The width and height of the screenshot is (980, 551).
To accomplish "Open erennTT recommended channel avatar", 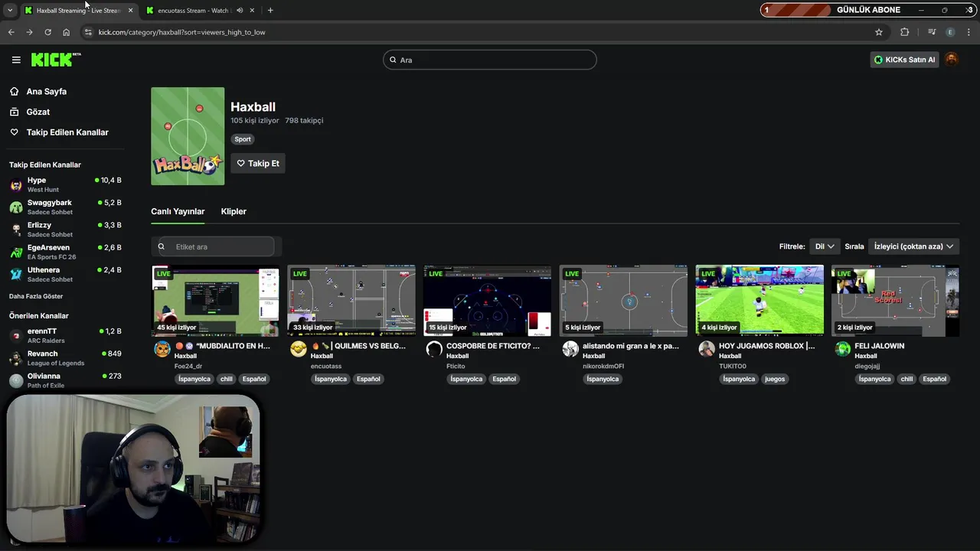I will click(x=16, y=335).
